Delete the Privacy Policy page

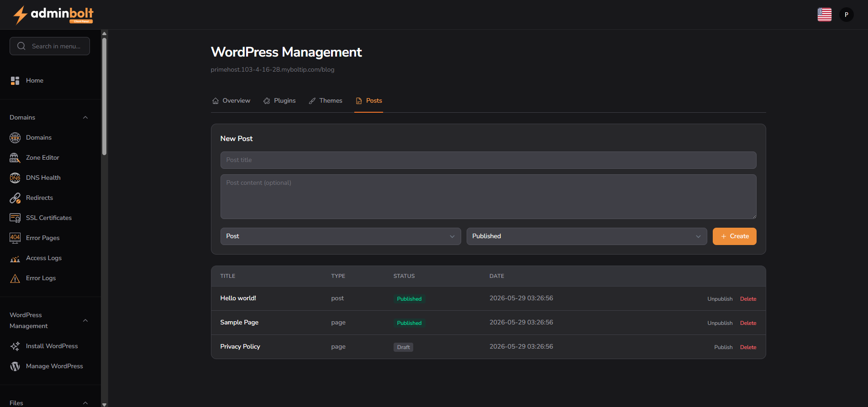click(x=748, y=347)
